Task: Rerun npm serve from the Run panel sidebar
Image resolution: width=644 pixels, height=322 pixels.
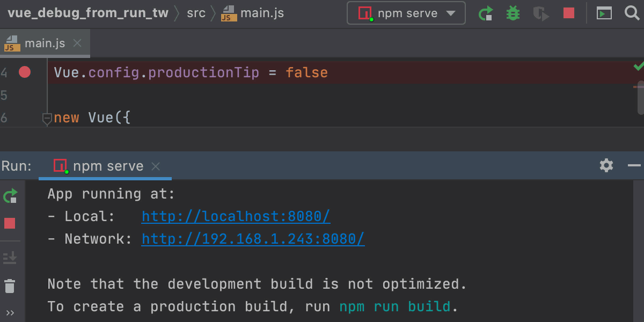Action: (x=10, y=196)
